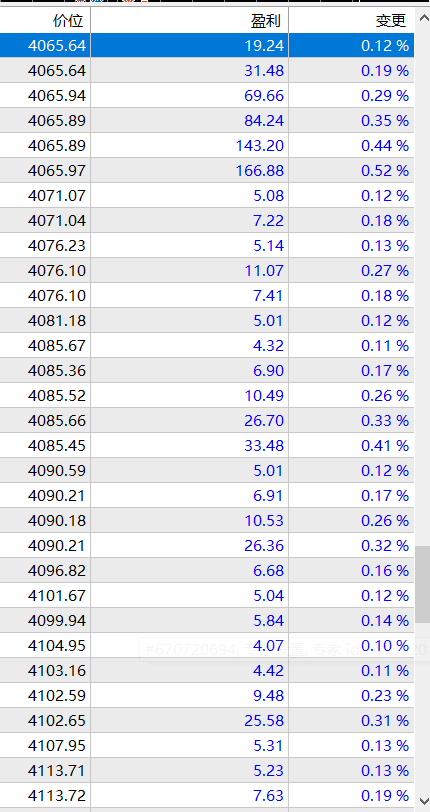Select the row with profit 166.88
The width and height of the screenshot is (430, 812).
tap(207, 170)
